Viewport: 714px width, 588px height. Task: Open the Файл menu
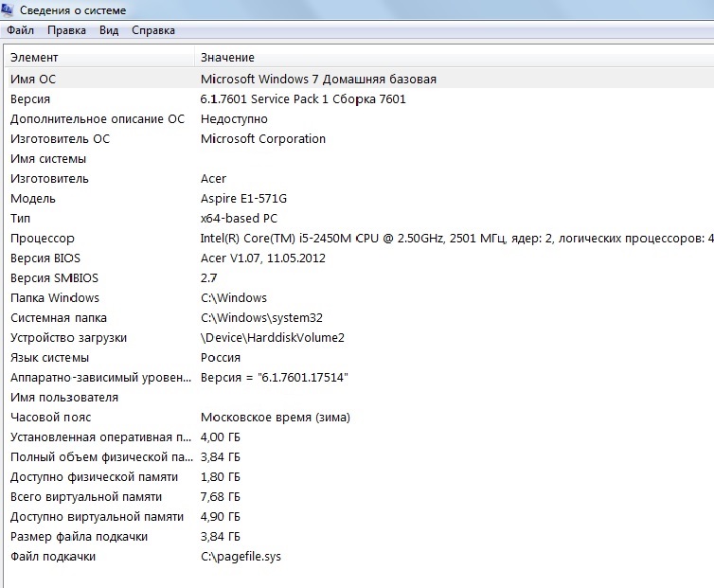coord(20,30)
